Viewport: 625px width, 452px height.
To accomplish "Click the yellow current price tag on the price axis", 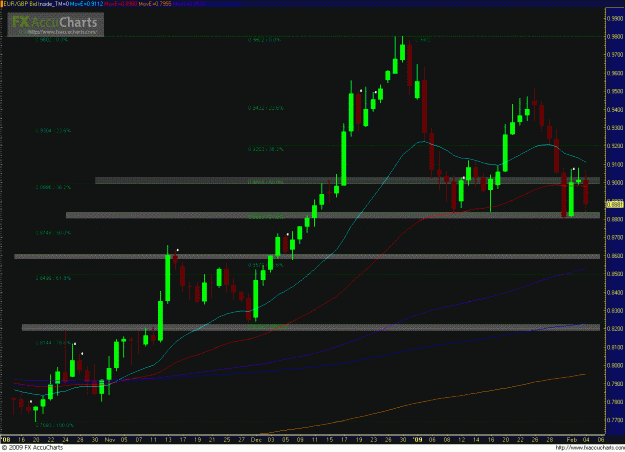I will click(x=615, y=204).
